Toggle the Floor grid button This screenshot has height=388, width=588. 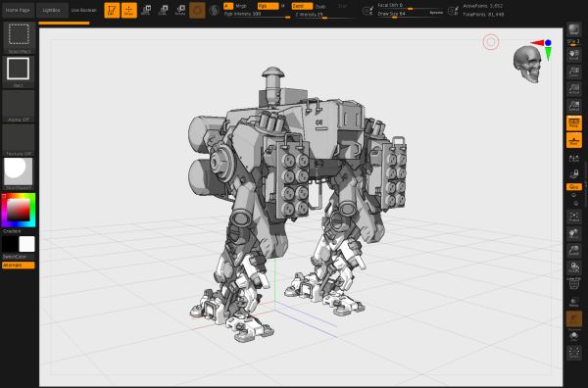click(573, 140)
